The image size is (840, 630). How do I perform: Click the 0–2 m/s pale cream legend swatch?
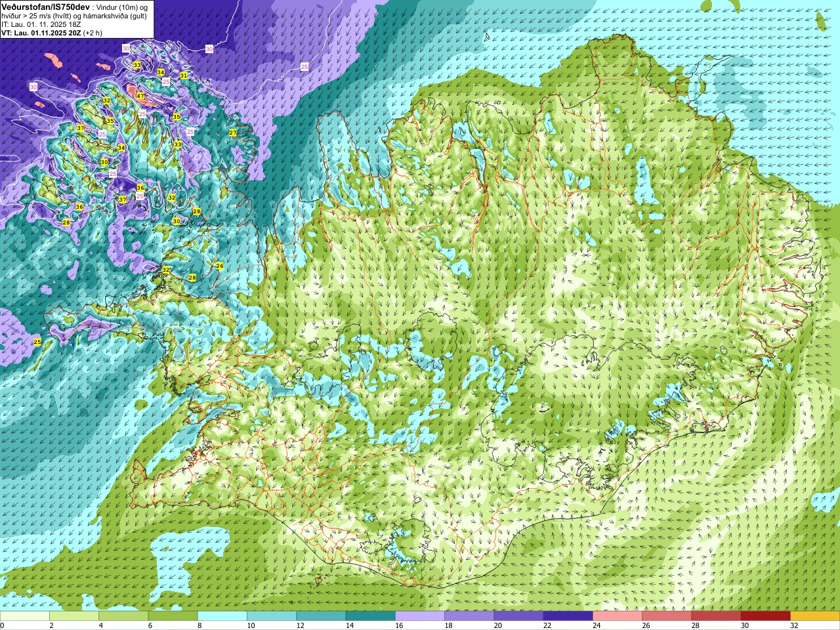25,616
